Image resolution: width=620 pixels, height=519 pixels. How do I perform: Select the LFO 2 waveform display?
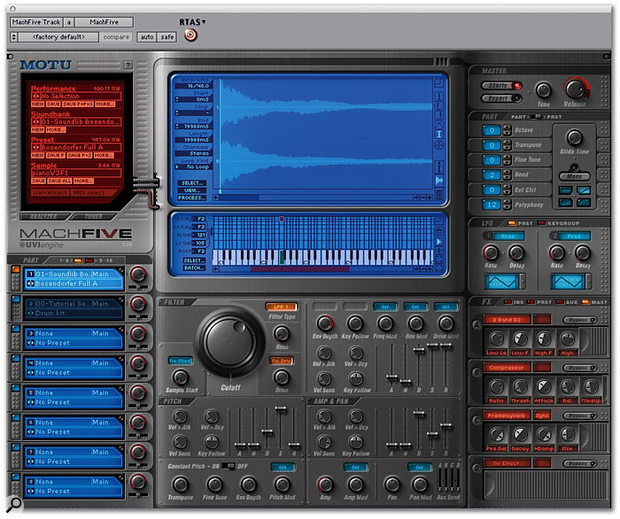(569, 281)
